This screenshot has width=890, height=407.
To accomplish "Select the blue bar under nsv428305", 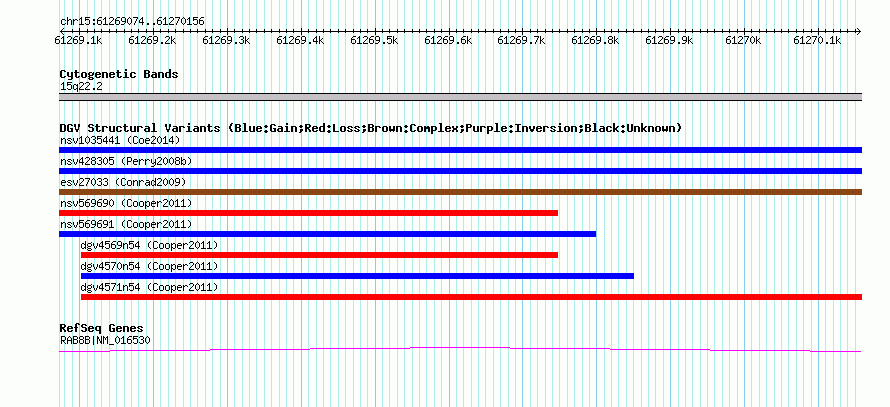I will [460, 171].
